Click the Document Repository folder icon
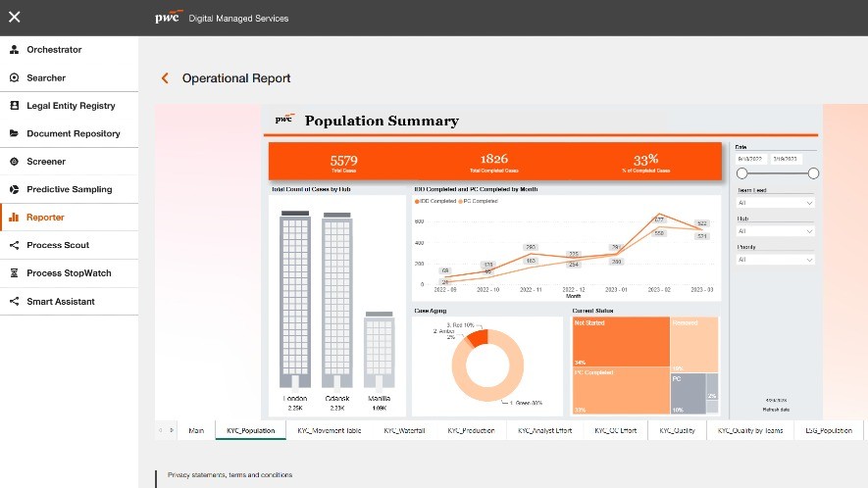 15,133
